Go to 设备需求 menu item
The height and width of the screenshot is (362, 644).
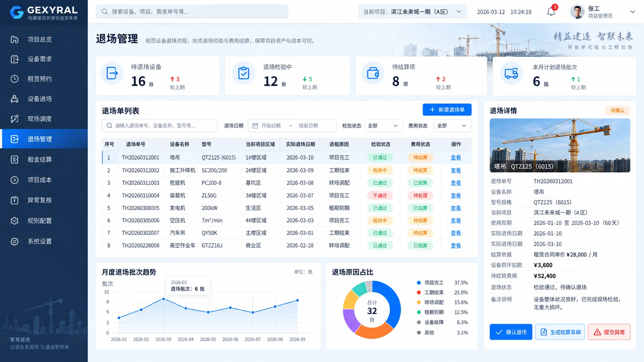[x=44, y=59]
